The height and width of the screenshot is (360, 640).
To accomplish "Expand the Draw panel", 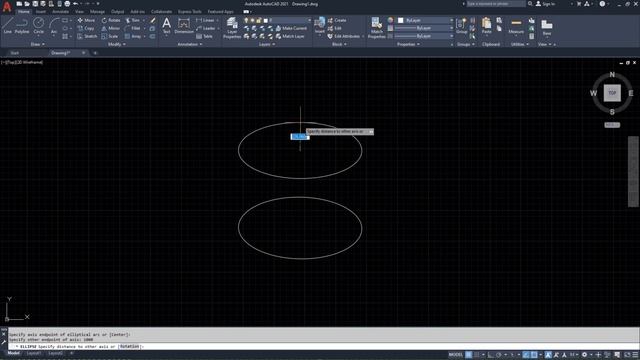I will click(x=38, y=44).
